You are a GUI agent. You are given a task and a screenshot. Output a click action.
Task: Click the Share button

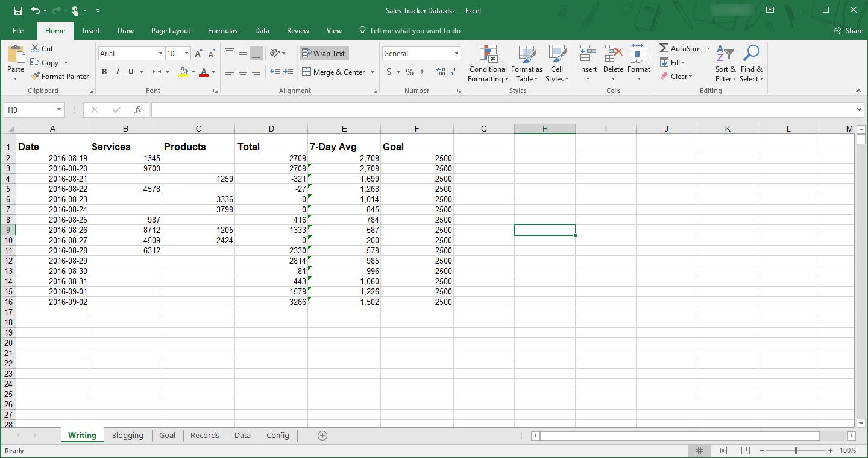pos(848,31)
